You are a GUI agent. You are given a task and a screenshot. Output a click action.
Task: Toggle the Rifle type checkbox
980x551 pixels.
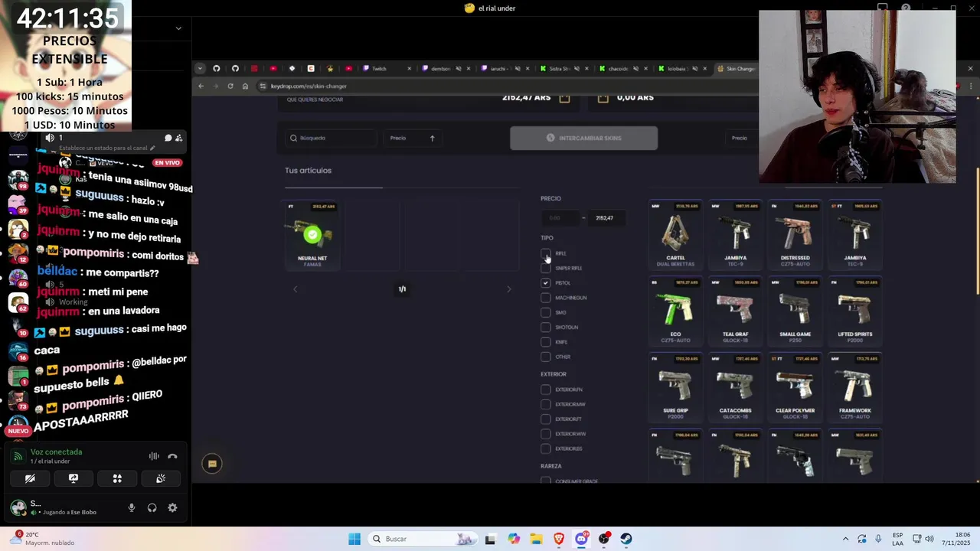coord(545,253)
